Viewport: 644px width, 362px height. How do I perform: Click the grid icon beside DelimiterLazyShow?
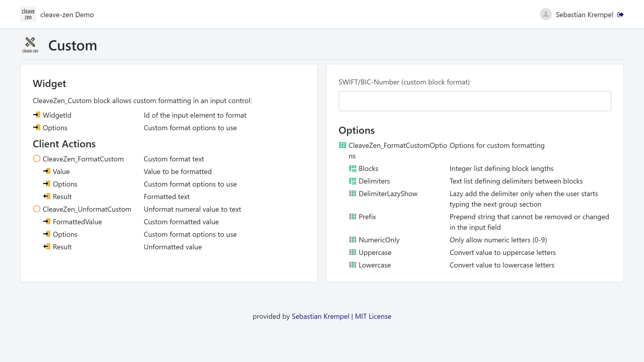[x=352, y=194]
